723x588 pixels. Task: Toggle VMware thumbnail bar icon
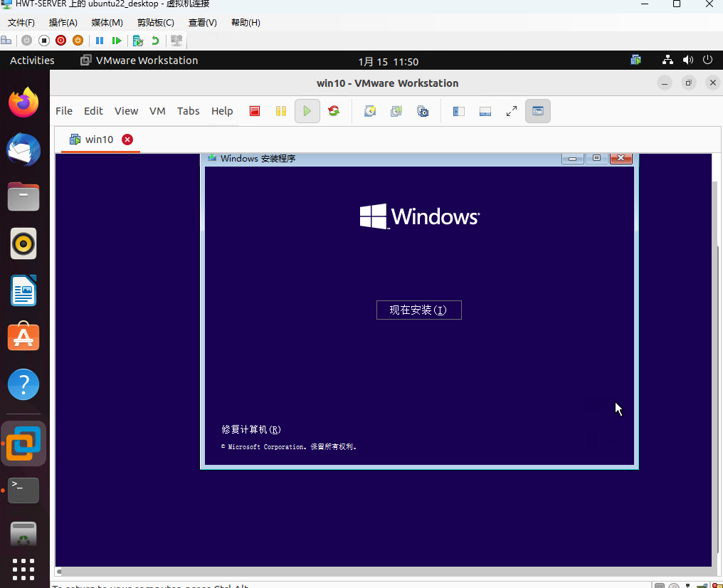485,111
